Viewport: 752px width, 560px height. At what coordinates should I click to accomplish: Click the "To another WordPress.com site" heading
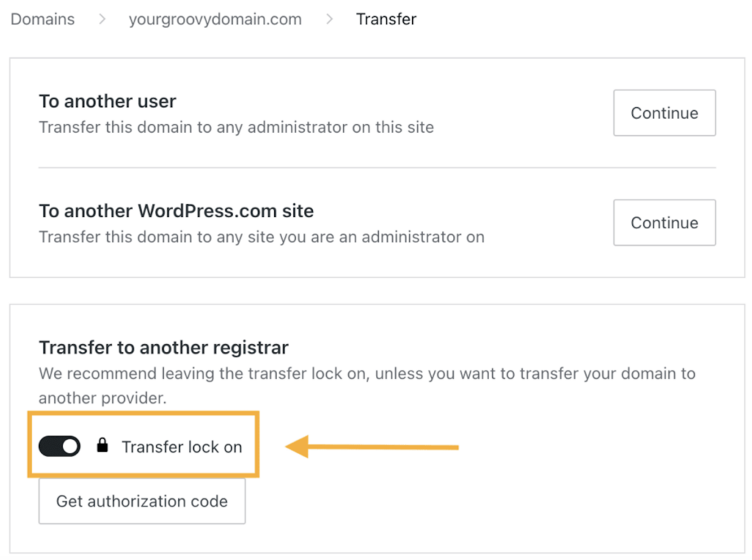tap(176, 211)
